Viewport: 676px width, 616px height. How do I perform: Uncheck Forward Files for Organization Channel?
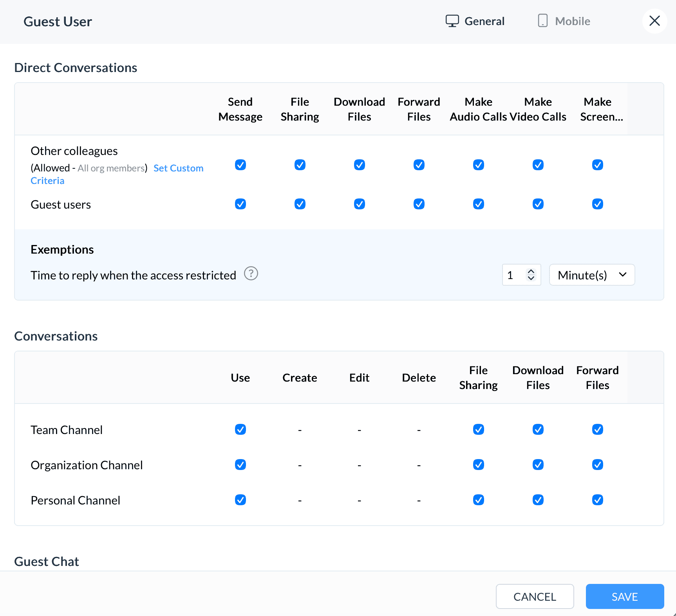pos(598,465)
